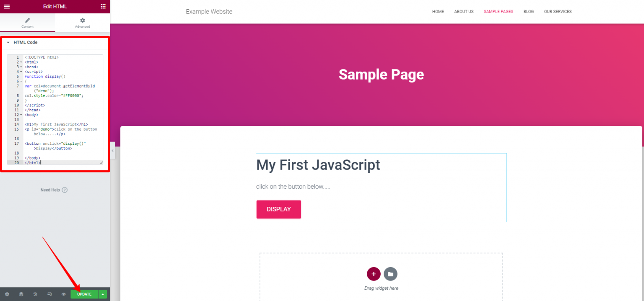Viewport: 644px width, 301px height.
Task: Open the Update button's save options arrow
Action: 103,294
